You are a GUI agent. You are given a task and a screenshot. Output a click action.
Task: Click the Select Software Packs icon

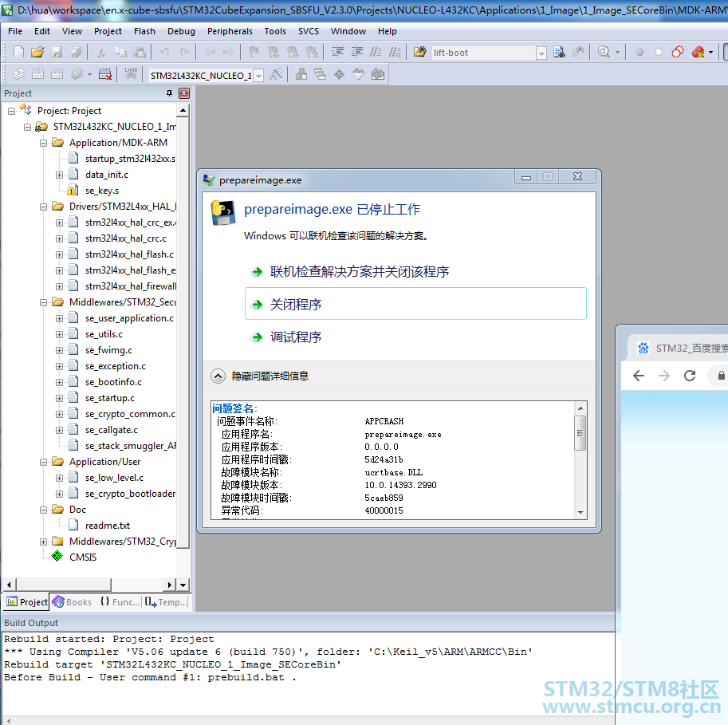[x=359, y=74]
